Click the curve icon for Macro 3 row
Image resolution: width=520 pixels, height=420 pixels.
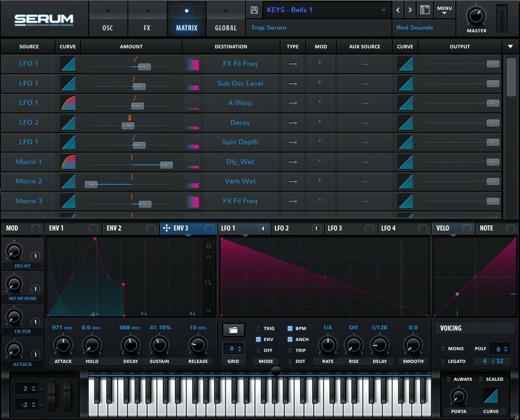pos(68,201)
